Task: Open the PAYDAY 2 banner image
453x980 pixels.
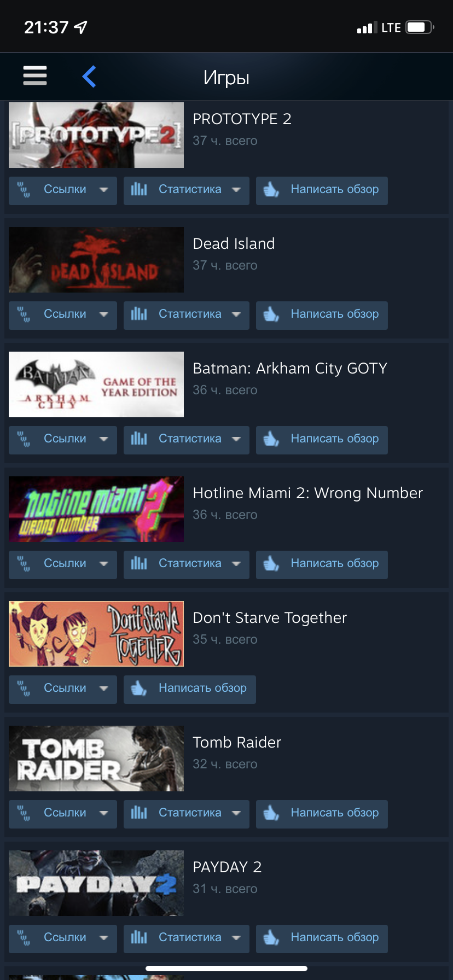Action: (96, 883)
